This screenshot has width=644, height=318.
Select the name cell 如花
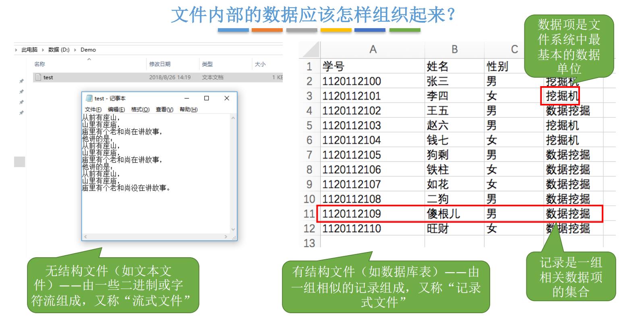454,184
